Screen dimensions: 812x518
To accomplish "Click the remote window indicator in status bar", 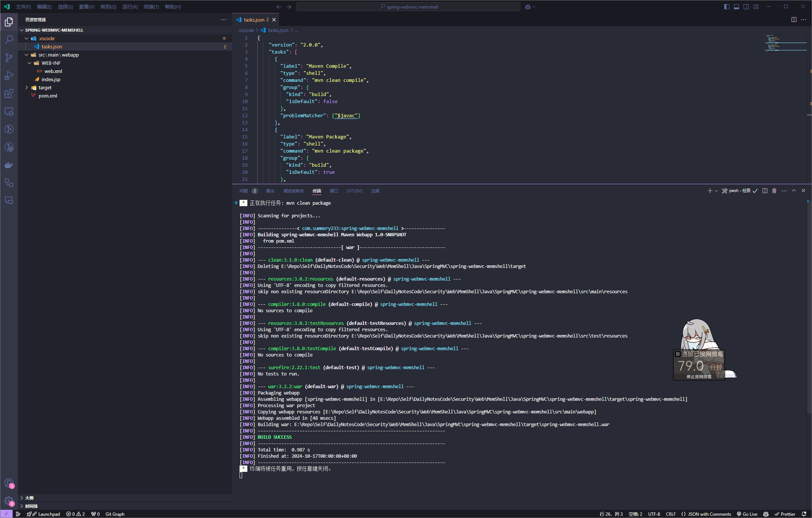I will coord(6,514).
